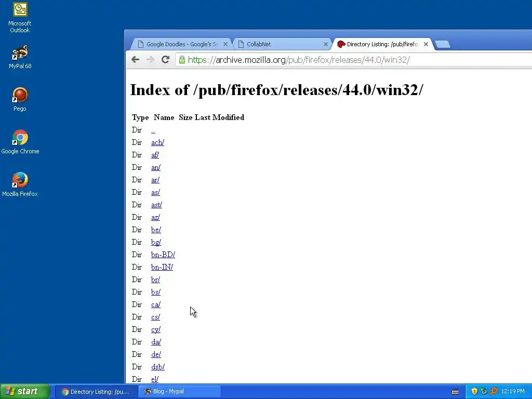532x399 pixels.
Task: Open the ach/ directory link
Action: pos(158,142)
